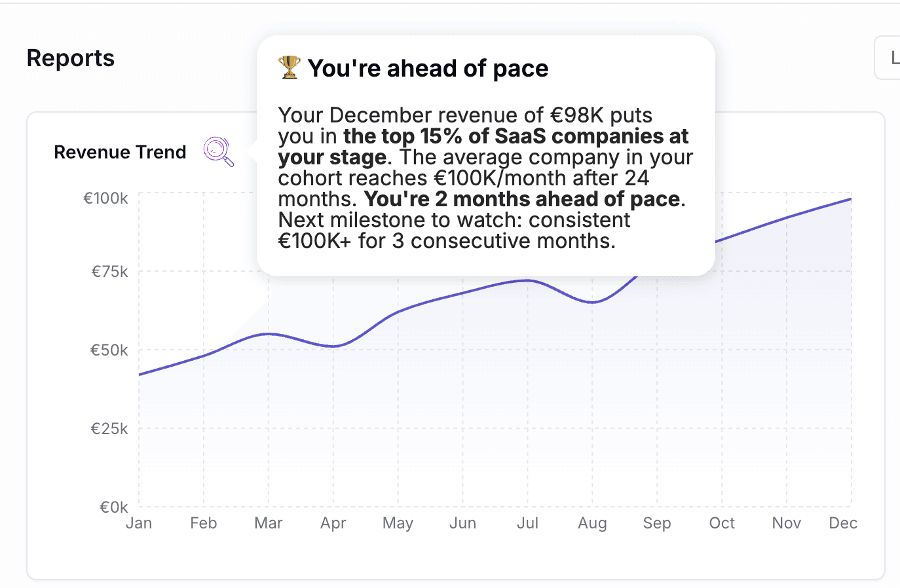This screenshot has height=588, width=900.
Task: Select the January starting point of the trend
Action: 139,374
